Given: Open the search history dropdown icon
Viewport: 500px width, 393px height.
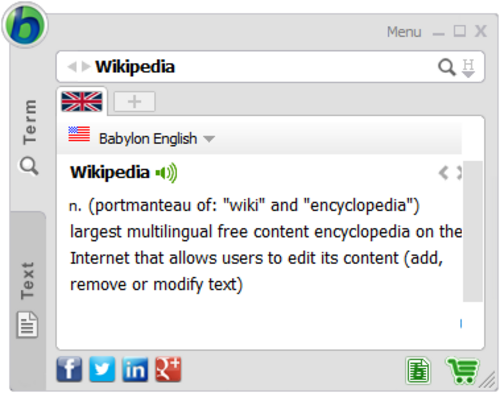Looking at the screenshot, I should (468, 68).
